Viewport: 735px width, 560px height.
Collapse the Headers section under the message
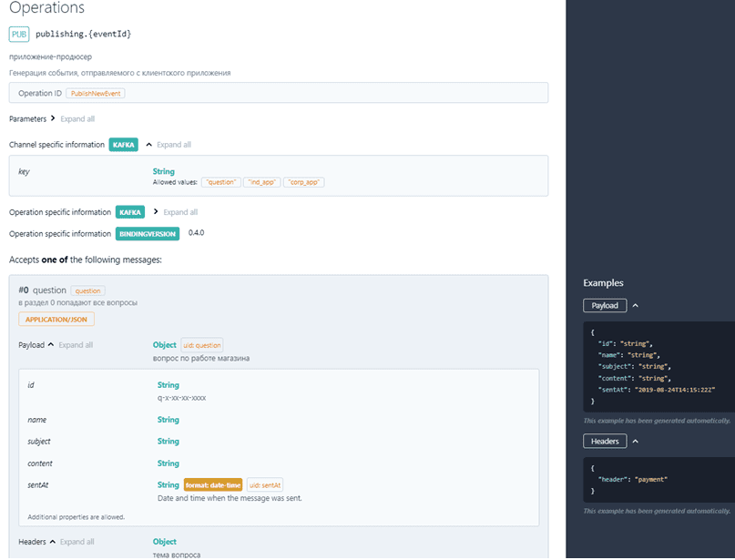click(53, 542)
